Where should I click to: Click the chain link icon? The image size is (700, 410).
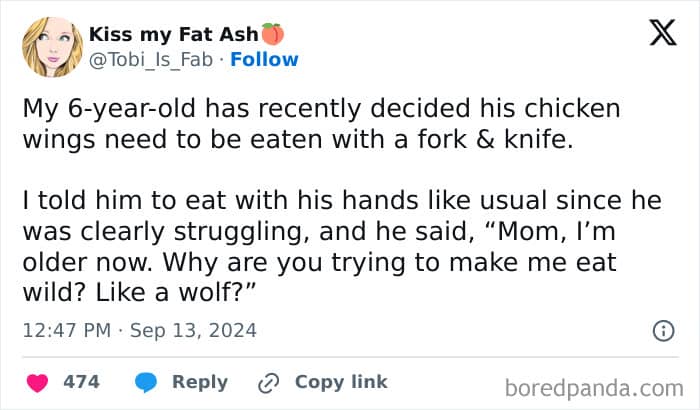(x=267, y=382)
